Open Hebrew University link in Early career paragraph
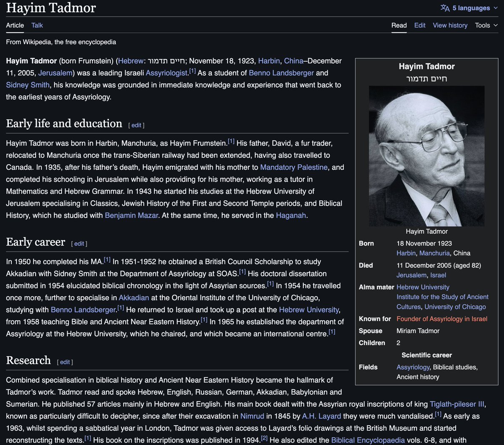Screen dimensions: 504x445 tap(309, 310)
